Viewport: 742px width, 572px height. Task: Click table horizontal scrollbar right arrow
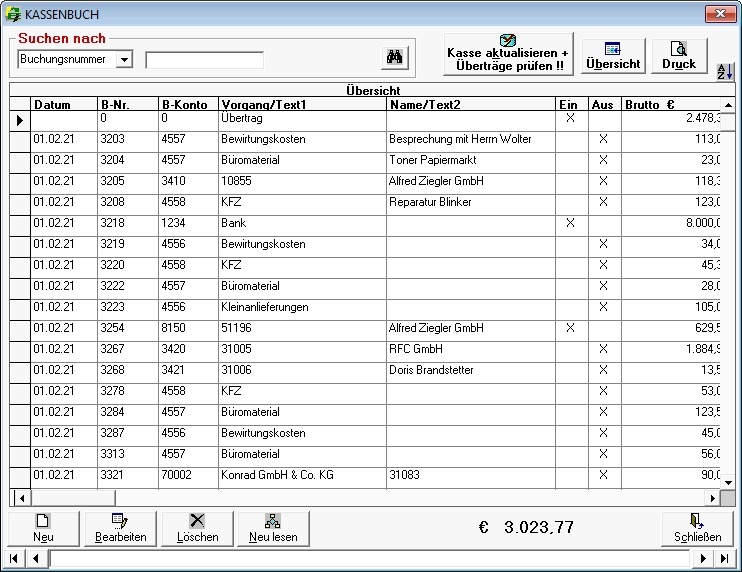[713, 498]
